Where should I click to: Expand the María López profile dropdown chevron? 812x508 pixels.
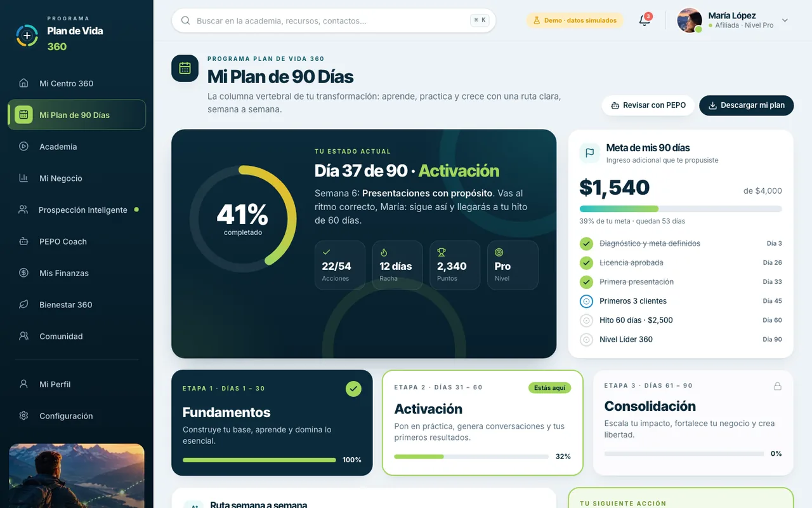[x=785, y=20]
